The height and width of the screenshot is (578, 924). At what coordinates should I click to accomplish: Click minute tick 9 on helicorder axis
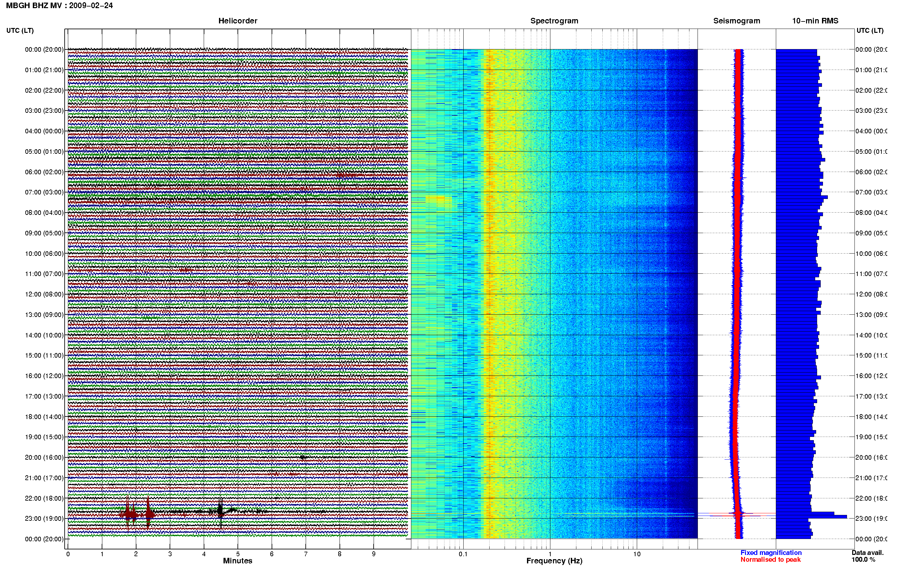click(374, 554)
